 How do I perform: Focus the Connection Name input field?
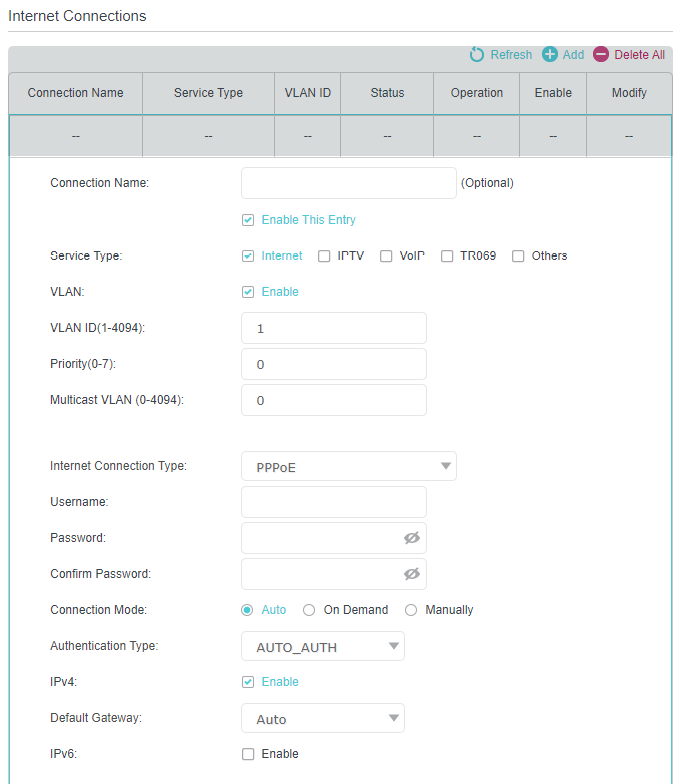point(349,183)
